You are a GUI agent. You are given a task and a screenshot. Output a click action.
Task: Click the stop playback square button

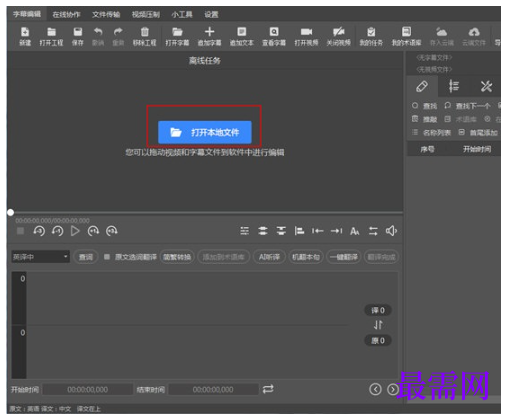[x=20, y=231]
